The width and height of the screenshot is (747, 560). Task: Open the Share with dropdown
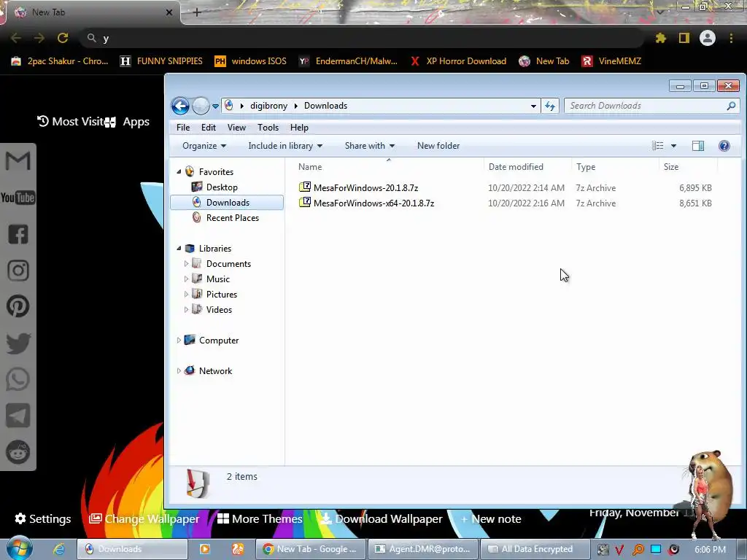click(370, 146)
